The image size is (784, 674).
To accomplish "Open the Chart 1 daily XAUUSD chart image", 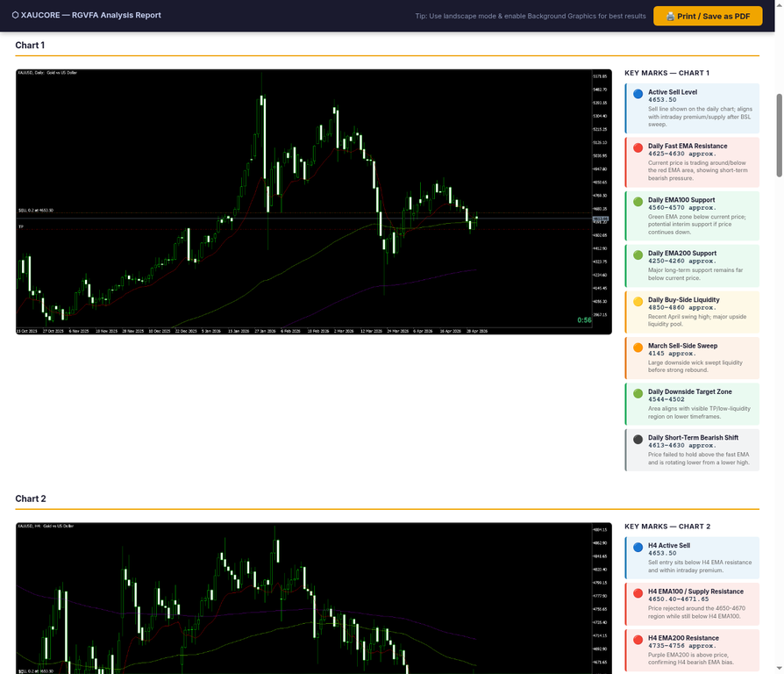I will [313, 202].
